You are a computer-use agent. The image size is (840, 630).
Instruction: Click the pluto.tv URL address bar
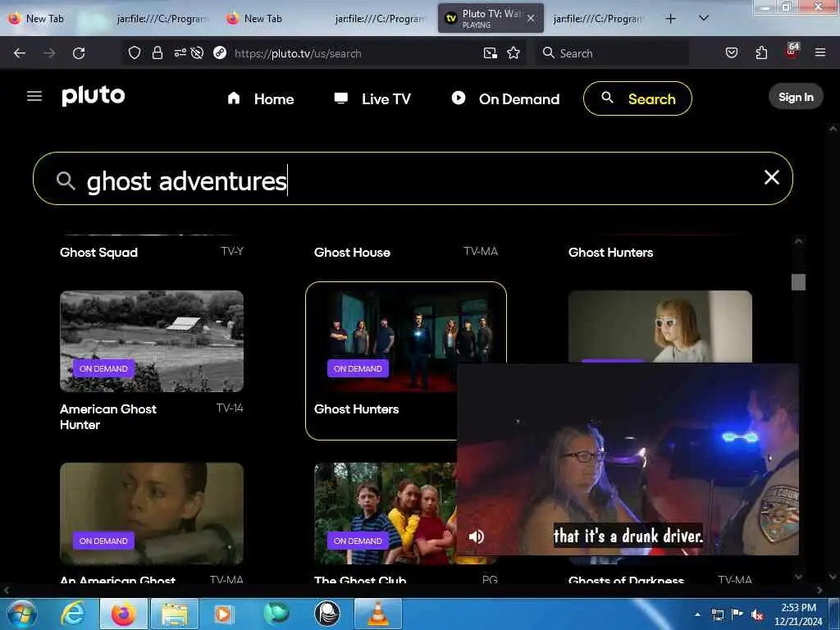tap(298, 53)
